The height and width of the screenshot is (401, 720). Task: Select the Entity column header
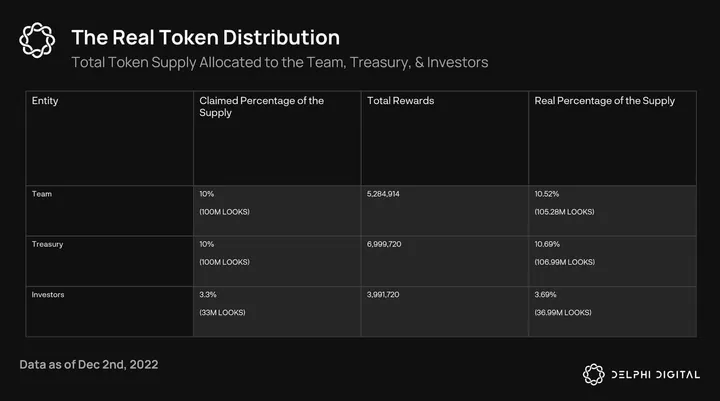pyautogui.click(x=45, y=101)
